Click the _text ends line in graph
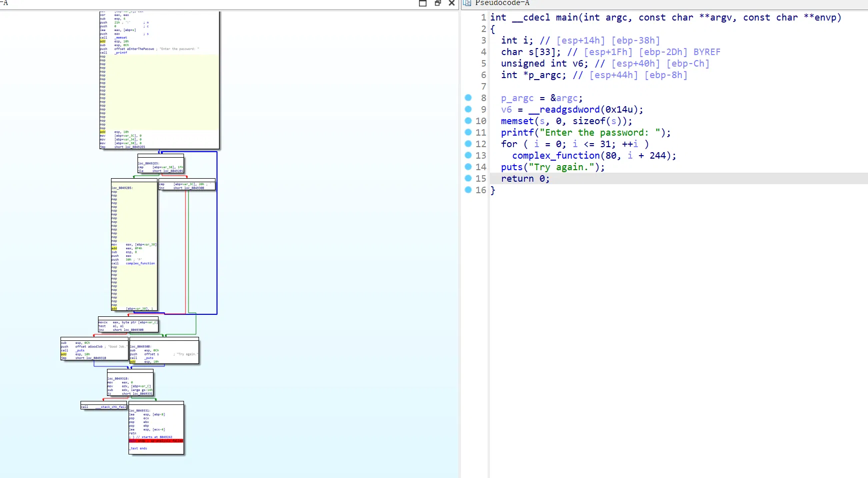This screenshot has height=478, width=868. (138, 448)
